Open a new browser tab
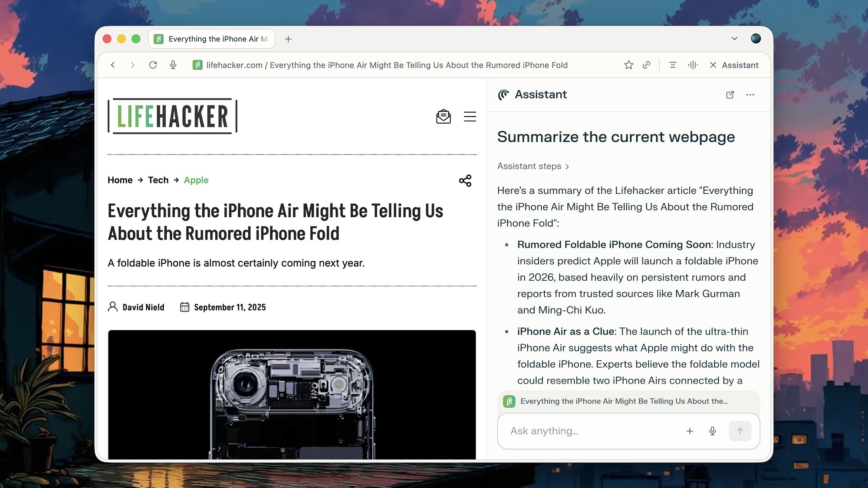 click(x=288, y=39)
